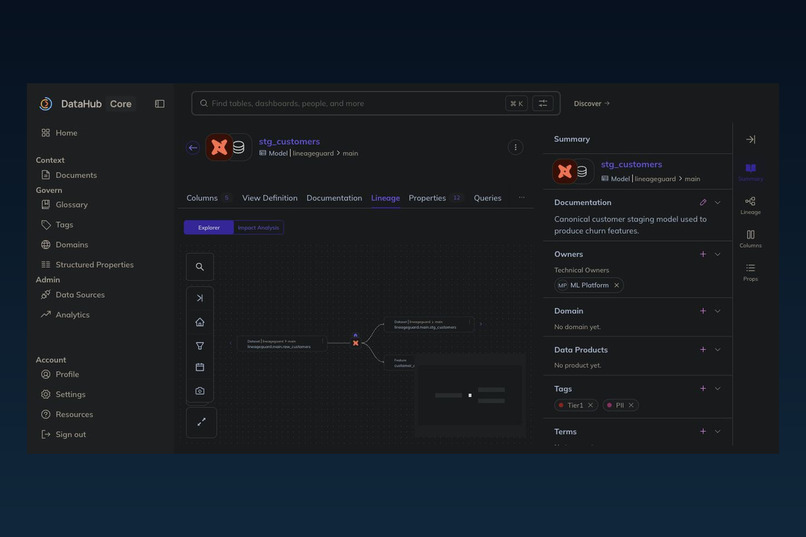Open Resources under Account
806x537 pixels.
click(67, 414)
